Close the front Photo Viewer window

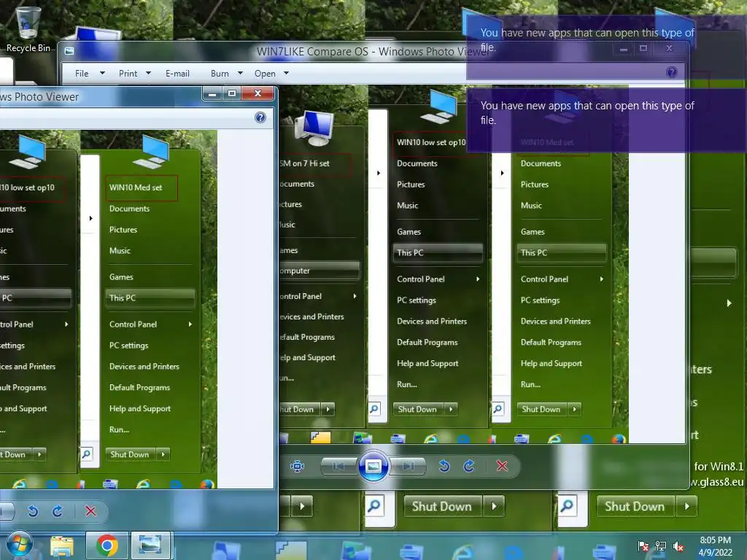click(258, 93)
